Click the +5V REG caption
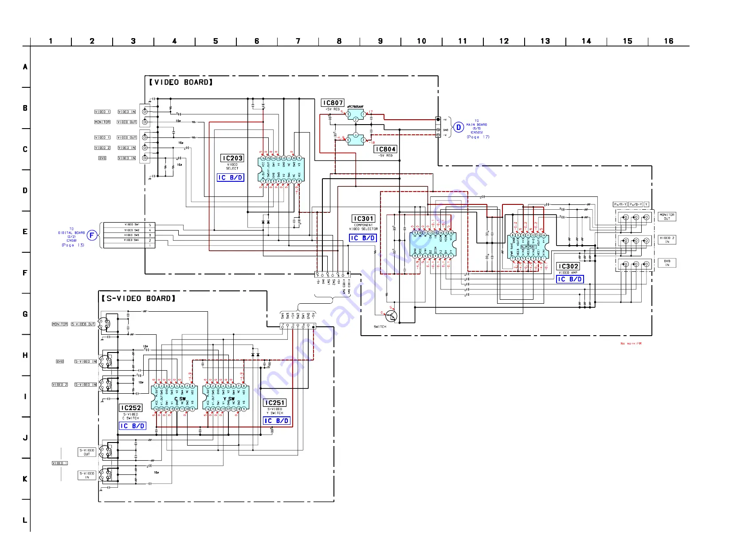 (333, 110)
